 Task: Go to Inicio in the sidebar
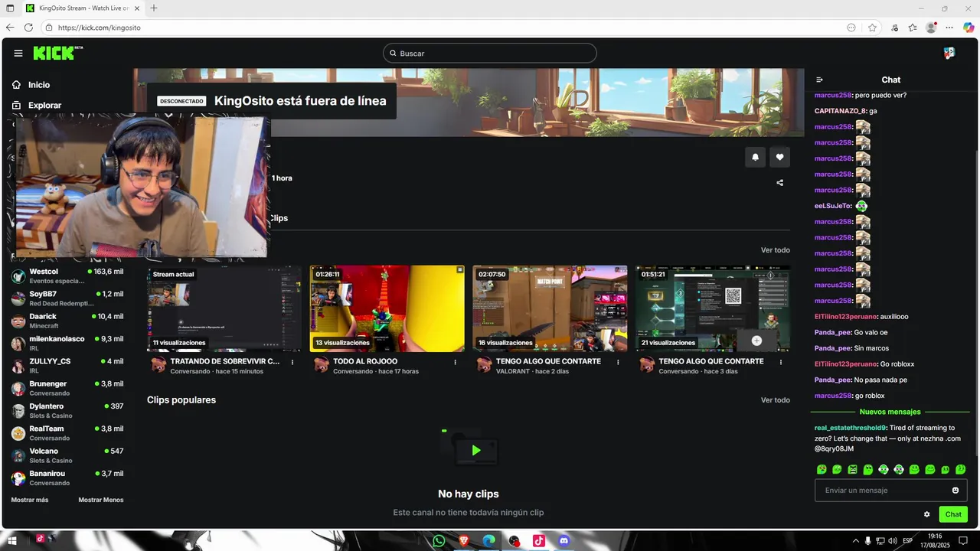(x=31, y=85)
